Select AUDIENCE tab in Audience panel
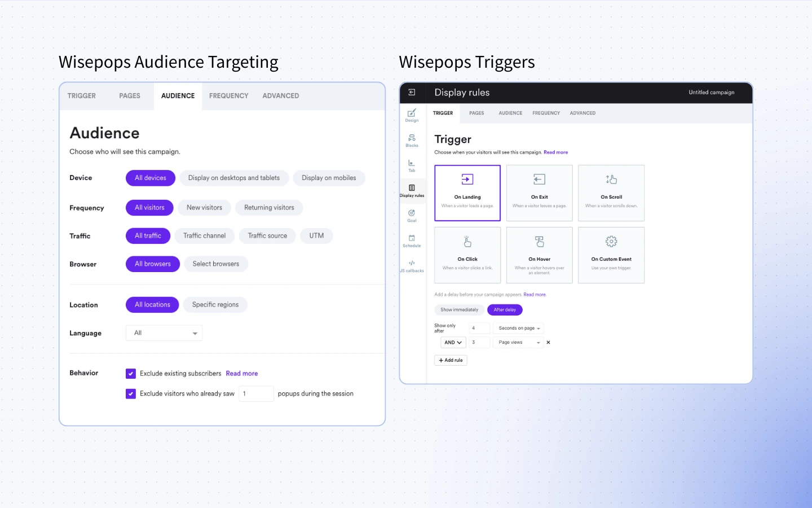The height and width of the screenshot is (508, 812). (x=178, y=96)
